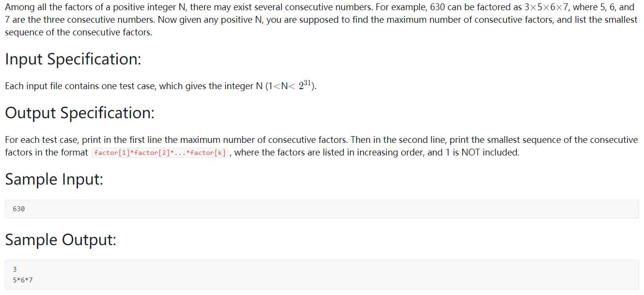The image size is (644, 295).
Task: Click the "Output Specification:" heading
Action: tap(80, 113)
